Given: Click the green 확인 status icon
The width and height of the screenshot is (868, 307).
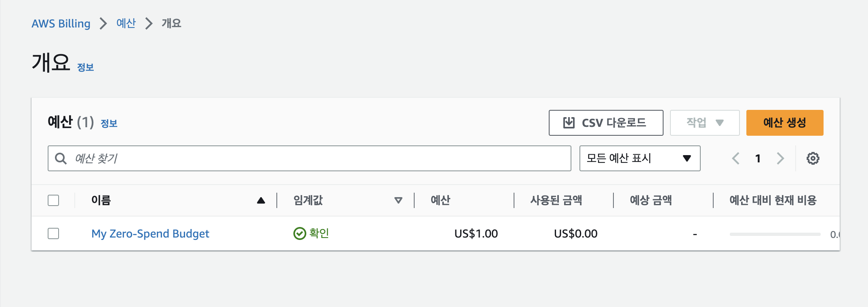Looking at the screenshot, I should tap(299, 233).
